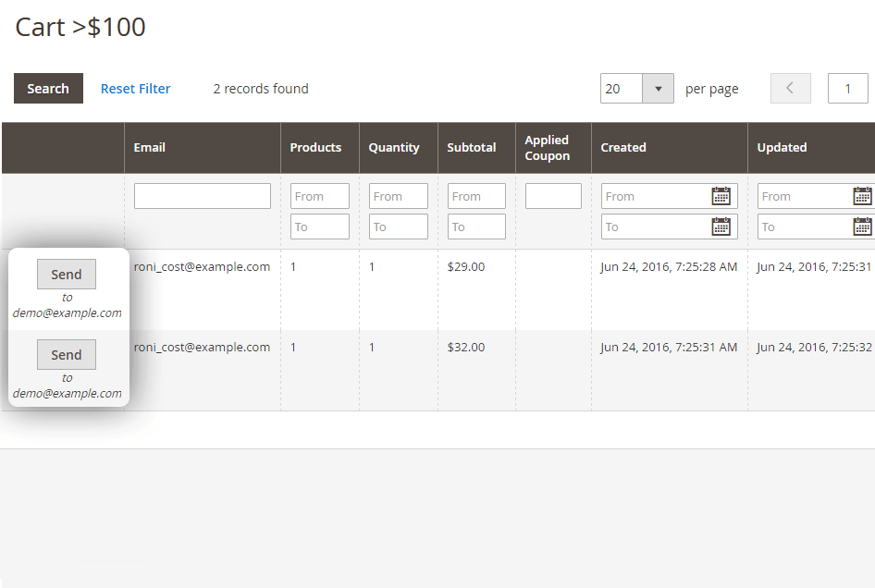
Task: Focus the Quantity From filter field
Action: pyautogui.click(x=399, y=196)
